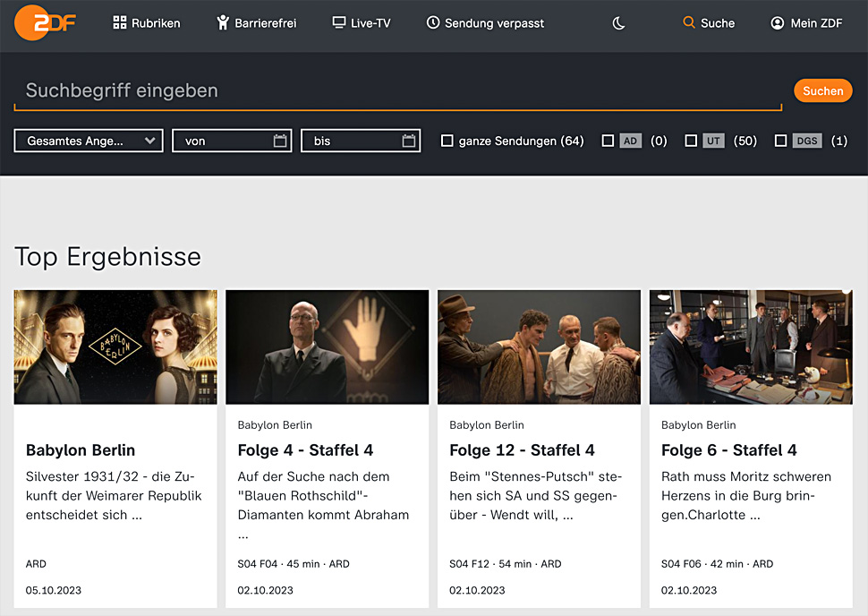Expand the Gesamtes Angebot dropdown

coord(89,141)
